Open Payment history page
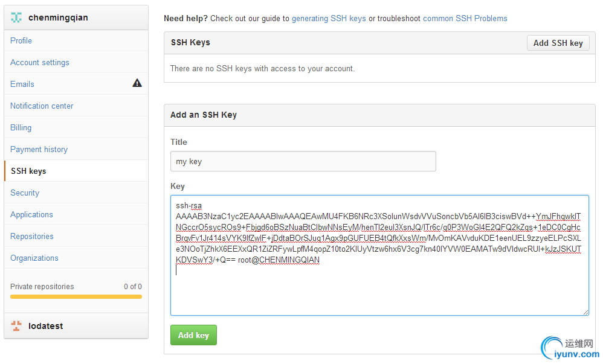603x364 pixels. [x=39, y=149]
